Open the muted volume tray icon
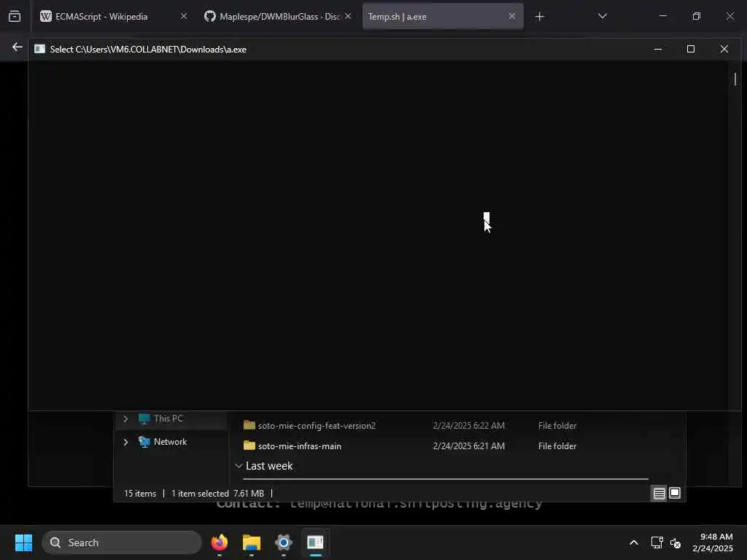Screen dimensions: 747x560 tap(676, 542)
